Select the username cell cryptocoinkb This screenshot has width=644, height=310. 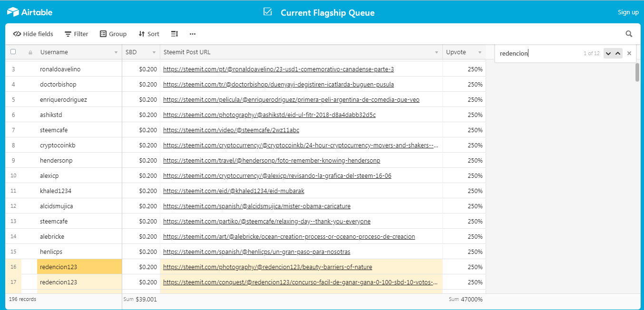(79, 145)
